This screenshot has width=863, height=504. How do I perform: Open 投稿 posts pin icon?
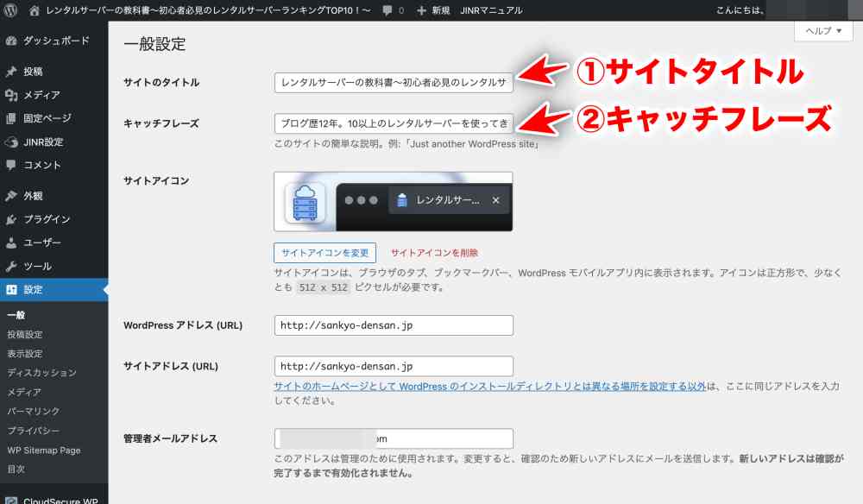[x=11, y=72]
